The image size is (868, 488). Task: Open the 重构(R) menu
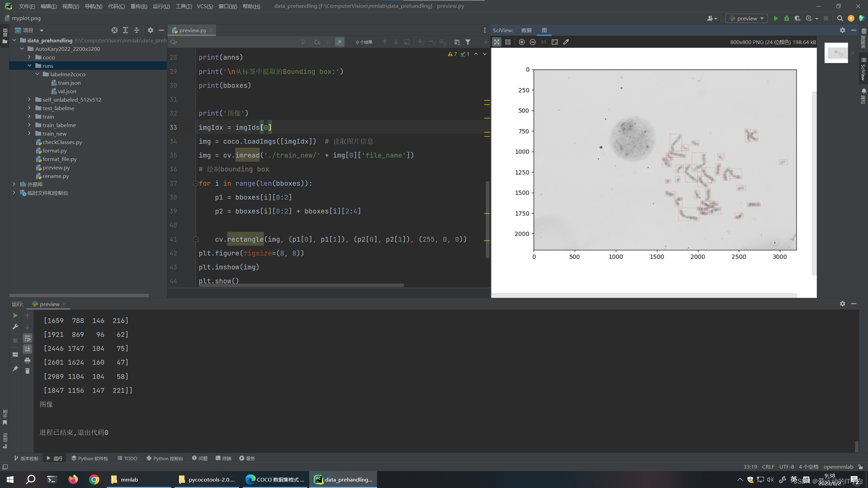[x=139, y=6]
